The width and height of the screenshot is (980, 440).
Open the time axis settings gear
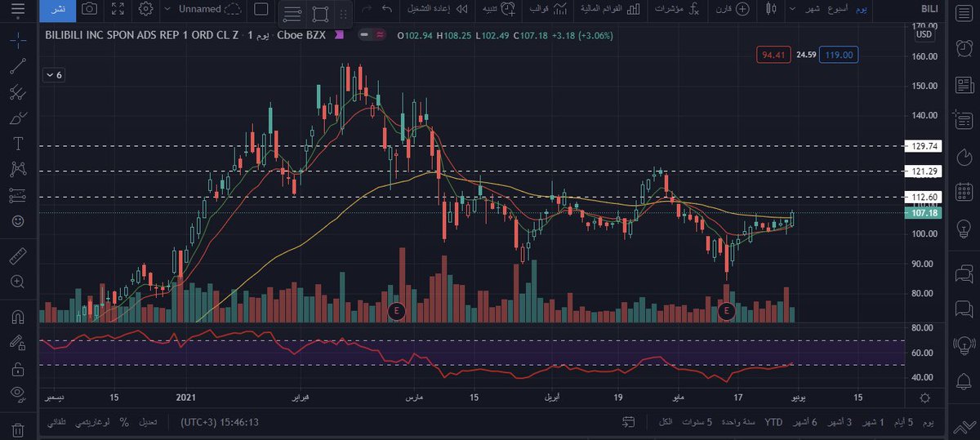pos(924,398)
